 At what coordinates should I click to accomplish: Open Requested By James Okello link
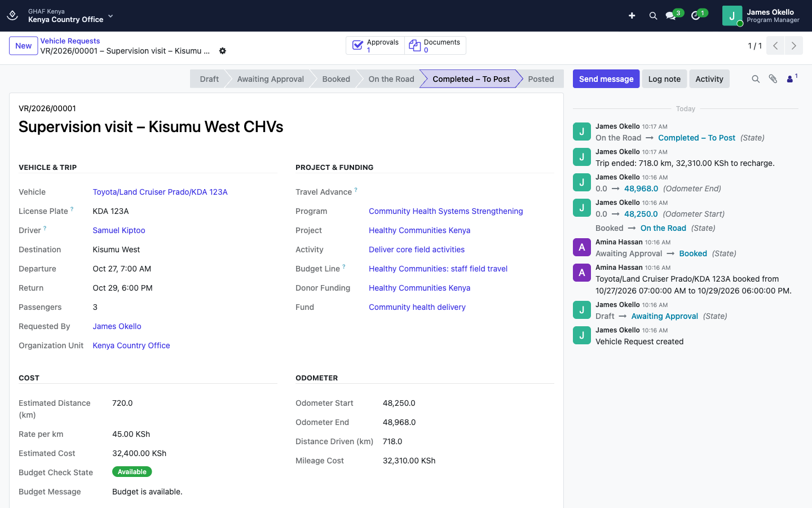click(117, 326)
